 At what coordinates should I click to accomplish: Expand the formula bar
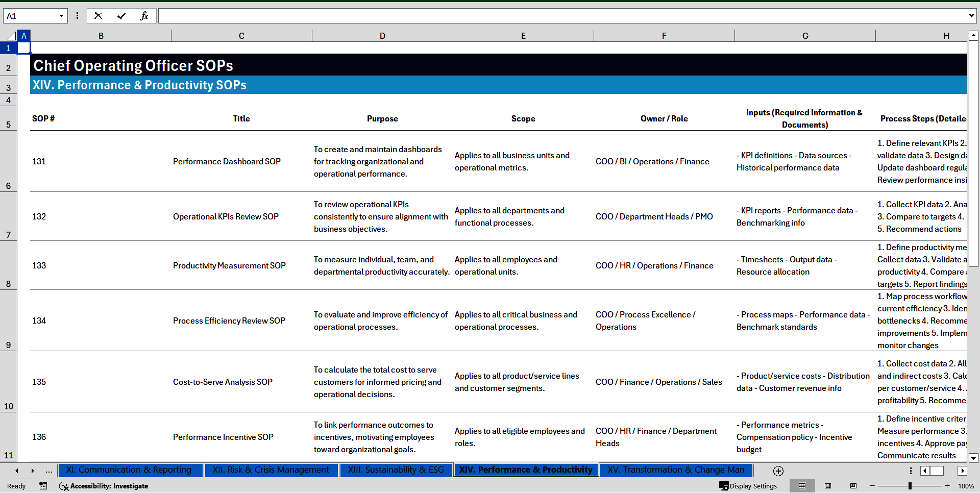[x=971, y=16]
